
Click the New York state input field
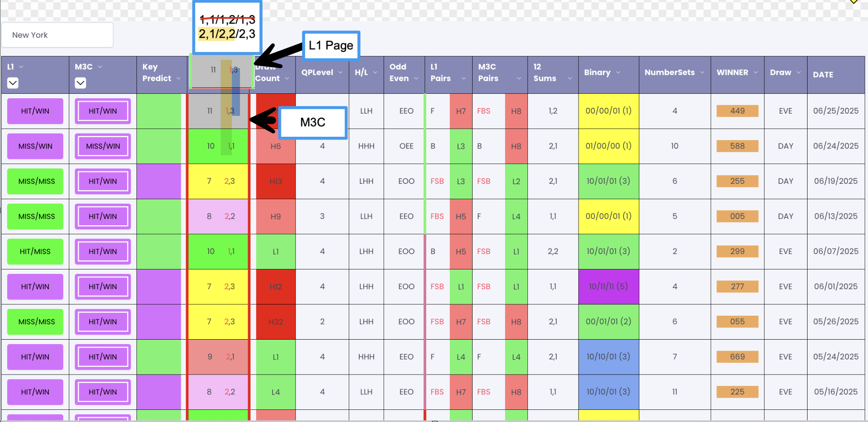click(57, 35)
